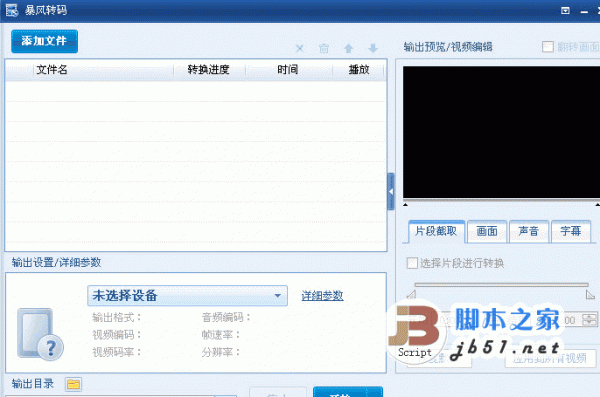600x397 pixels.
Task: Enable the 翻转画面 checkbox
Action: tap(548, 47)
